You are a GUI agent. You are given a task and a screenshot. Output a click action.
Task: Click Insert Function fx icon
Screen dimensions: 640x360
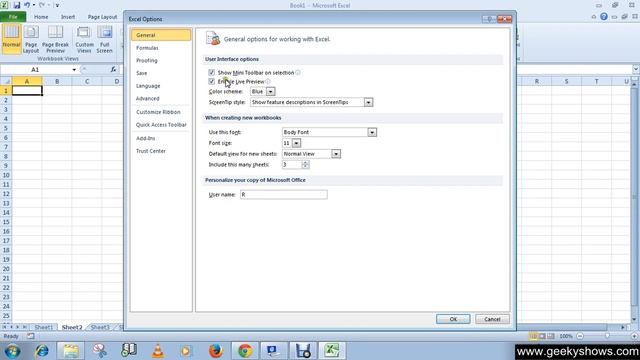click(x=113, y=70)
